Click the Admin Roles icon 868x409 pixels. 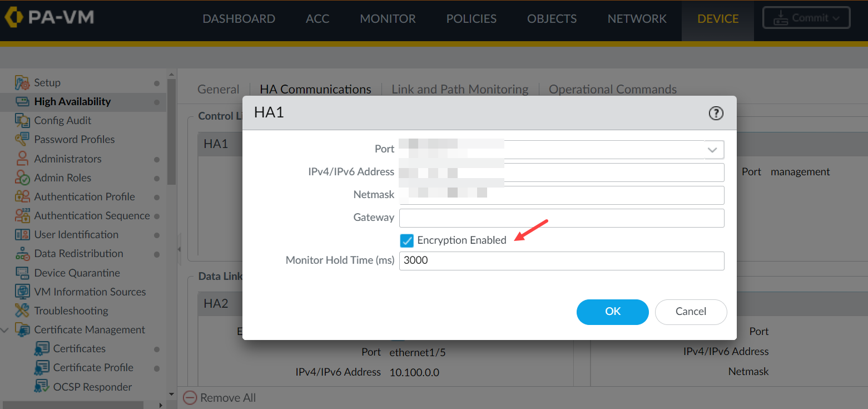pyautogui.click(x=22, y=178)
